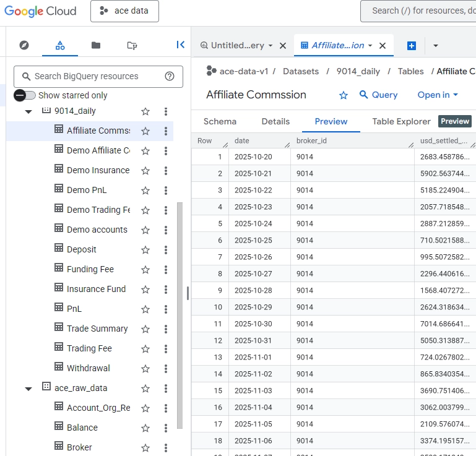Go to Datasets breadcrumb
The height and width of the screenshot is (456, 476).
tap(301, 71)
